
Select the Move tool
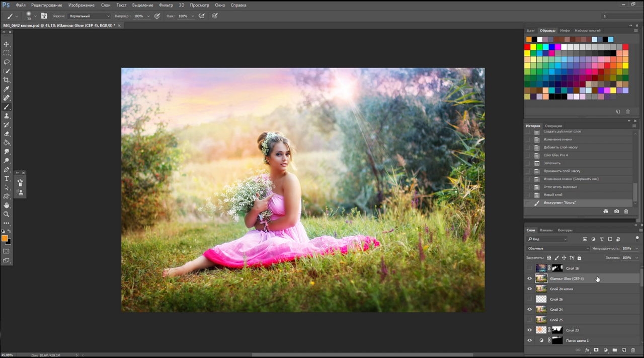(7, 44)
